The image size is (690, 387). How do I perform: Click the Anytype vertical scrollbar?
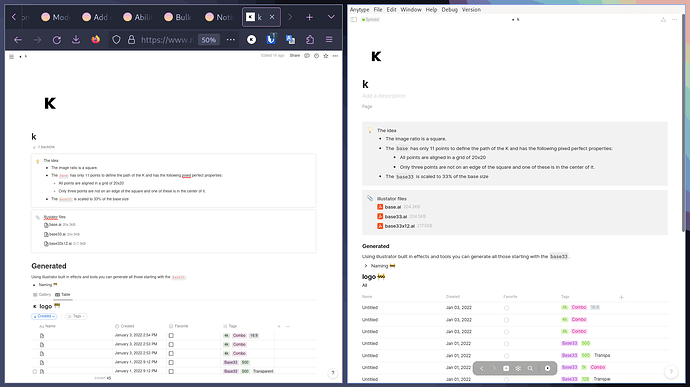point(683,123)
